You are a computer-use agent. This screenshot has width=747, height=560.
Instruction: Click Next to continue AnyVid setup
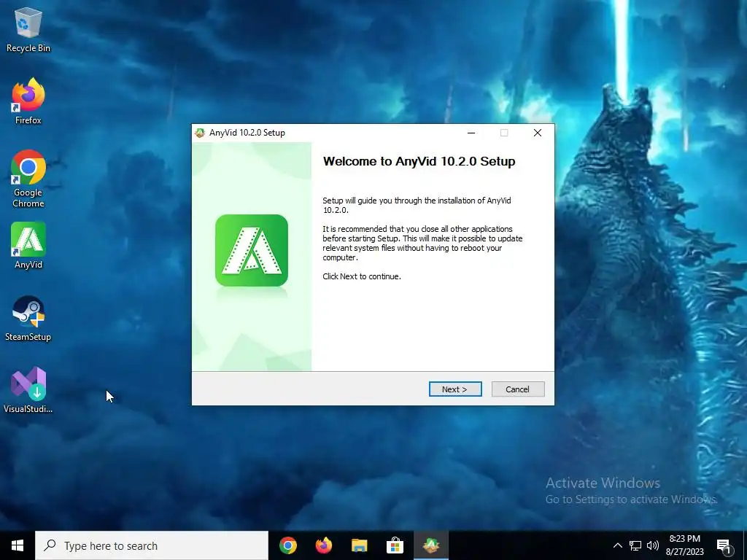click(455, 389)
